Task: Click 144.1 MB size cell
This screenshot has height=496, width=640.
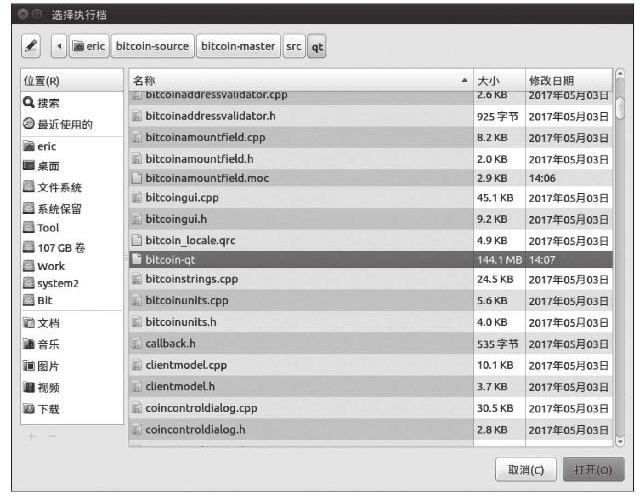Action: pos(500,260)
